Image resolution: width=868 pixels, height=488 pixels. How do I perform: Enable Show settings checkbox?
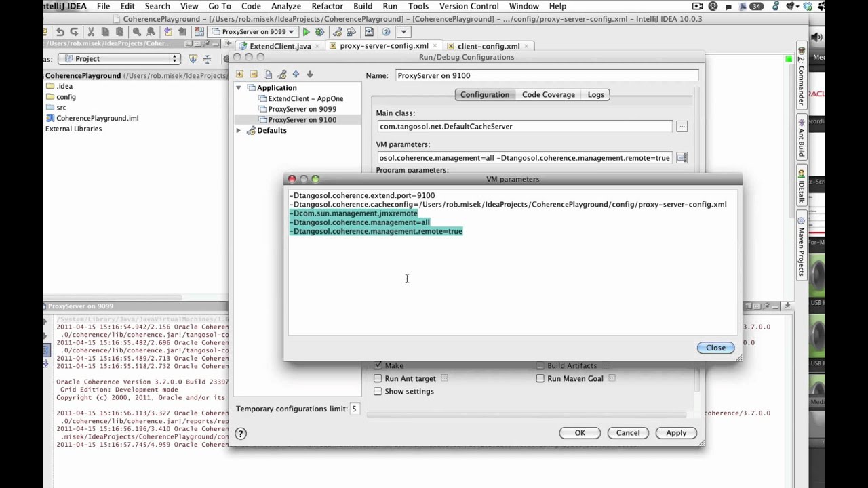(378, 391)
